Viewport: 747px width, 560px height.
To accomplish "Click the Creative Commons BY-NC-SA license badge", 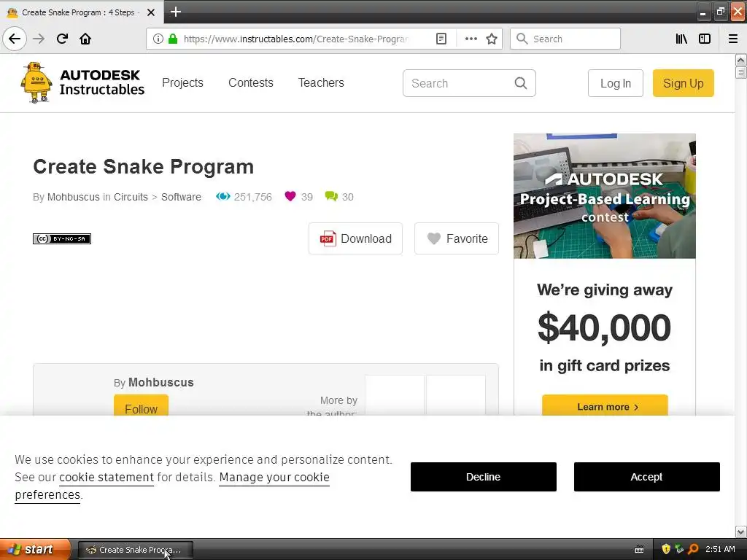I will point(62,238).
